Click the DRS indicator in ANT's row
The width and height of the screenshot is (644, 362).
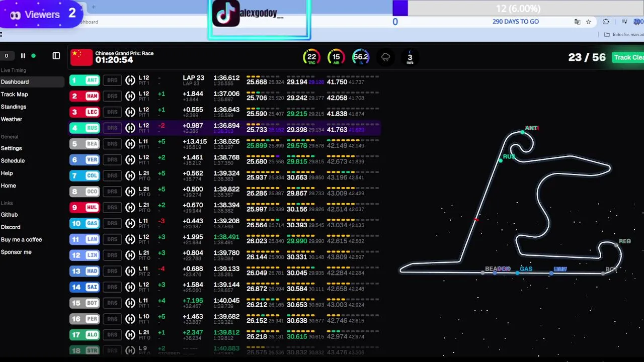click(x=112, y=80)
